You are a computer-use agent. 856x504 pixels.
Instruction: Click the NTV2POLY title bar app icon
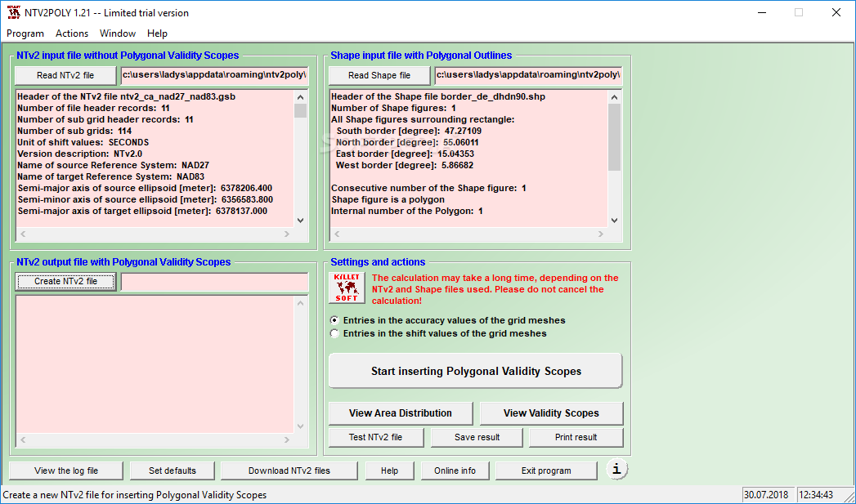pos(14,12)
